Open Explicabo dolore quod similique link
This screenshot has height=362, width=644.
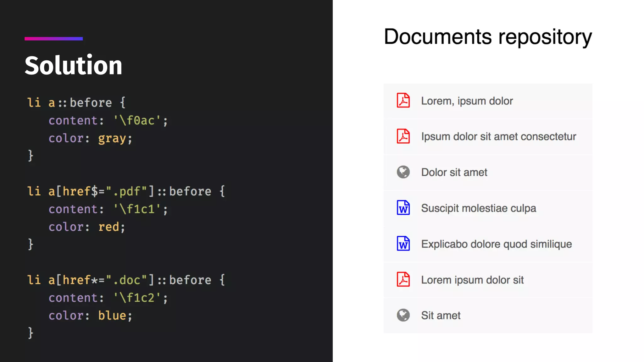click(496, 244)
